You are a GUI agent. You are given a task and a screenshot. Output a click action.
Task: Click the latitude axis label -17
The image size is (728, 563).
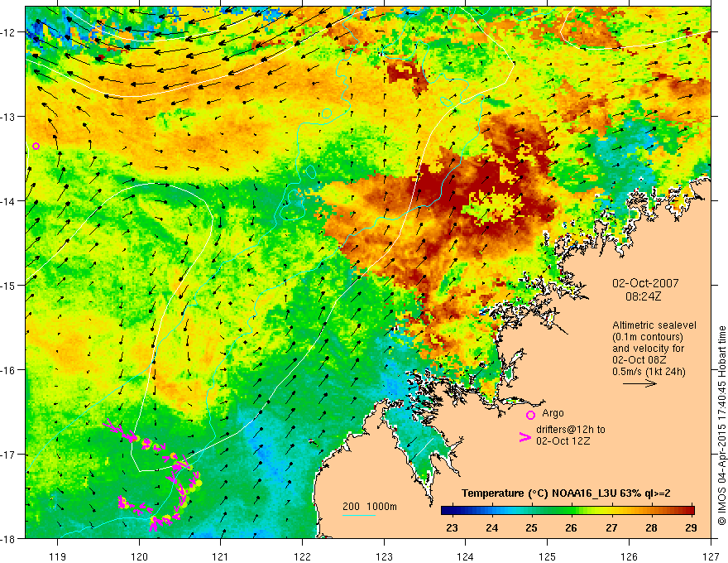[9, 455]
